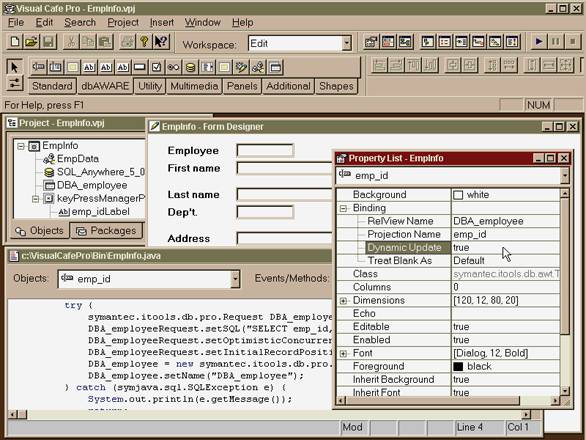Click the Dep't text field on form
This screenshot has width=586, height=440.
pyautogui.click(x=265, y=212)
